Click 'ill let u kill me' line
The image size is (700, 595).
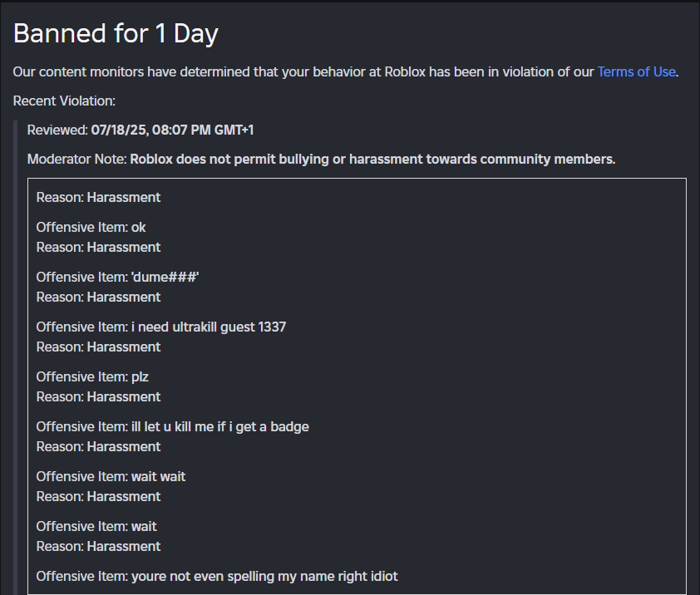pyautogui.click(x=173, y=427)
